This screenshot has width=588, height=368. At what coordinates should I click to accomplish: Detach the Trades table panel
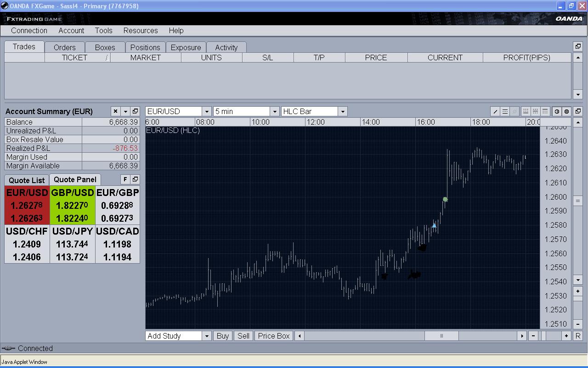point(578,46)
